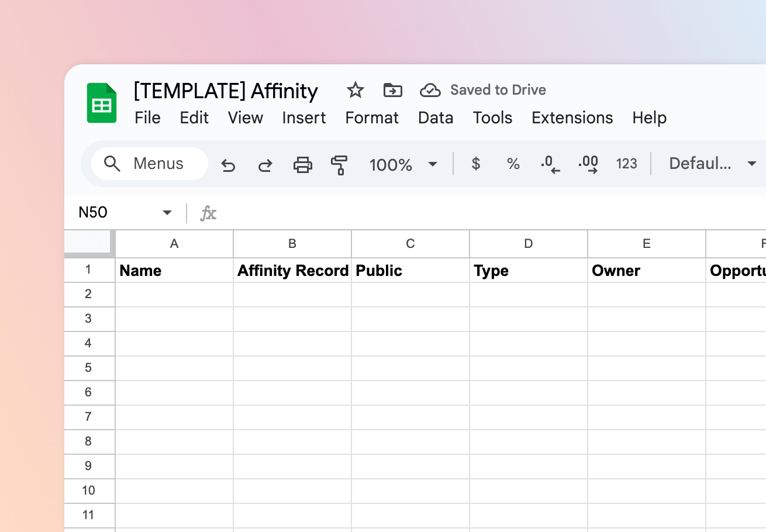The image size is (766, 532).
Task: Open the Default font dropdown
Action: point(713,164)
